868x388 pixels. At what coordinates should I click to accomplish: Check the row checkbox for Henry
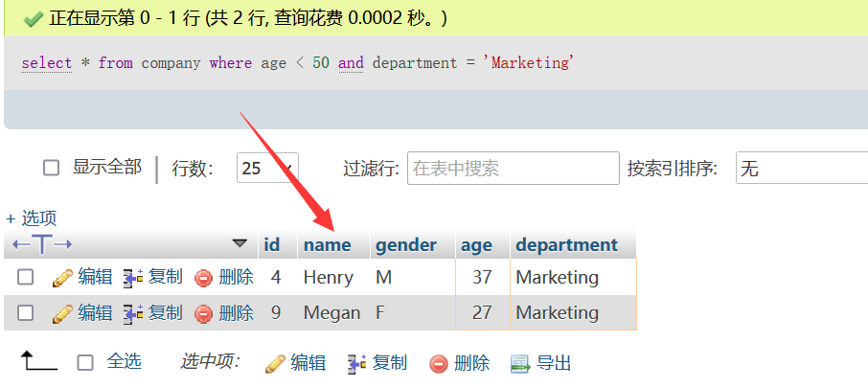26,277
